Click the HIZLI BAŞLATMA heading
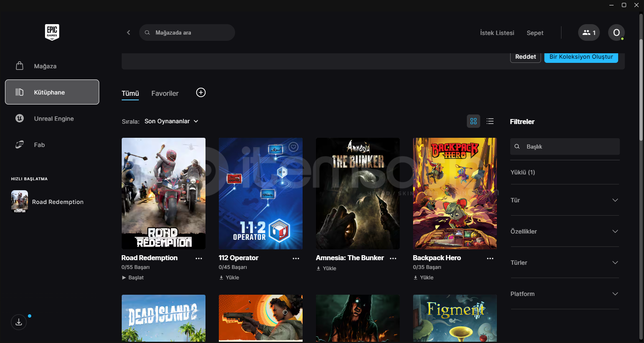 click(29, 179)
